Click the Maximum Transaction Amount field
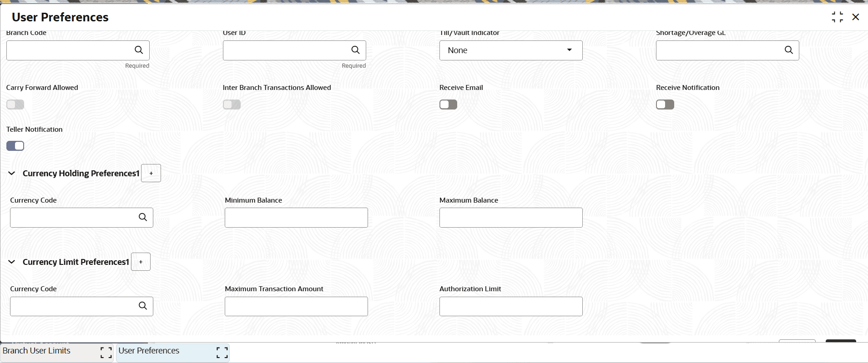The image size is (868, 363). [296, 306]
